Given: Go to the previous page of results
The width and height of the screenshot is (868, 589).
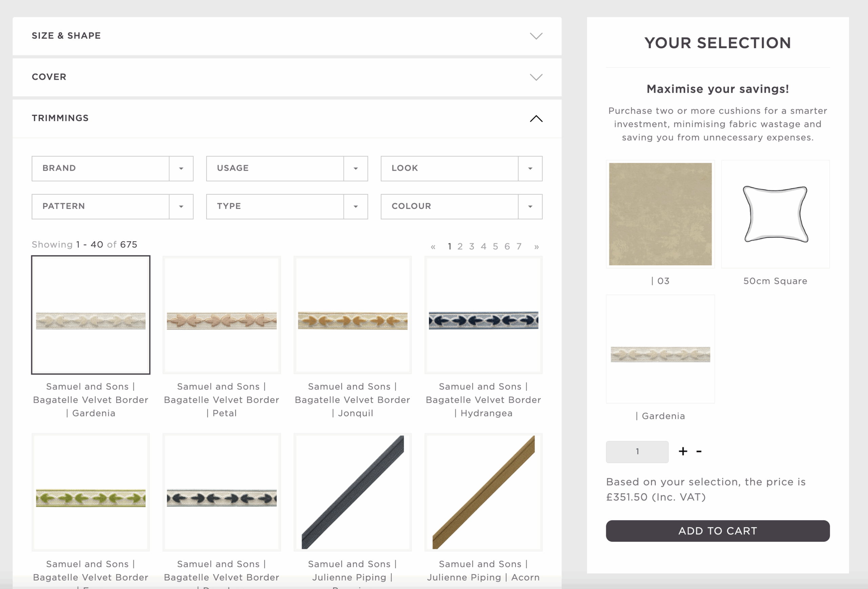Looking at the screenshot, I should (433, 247).
